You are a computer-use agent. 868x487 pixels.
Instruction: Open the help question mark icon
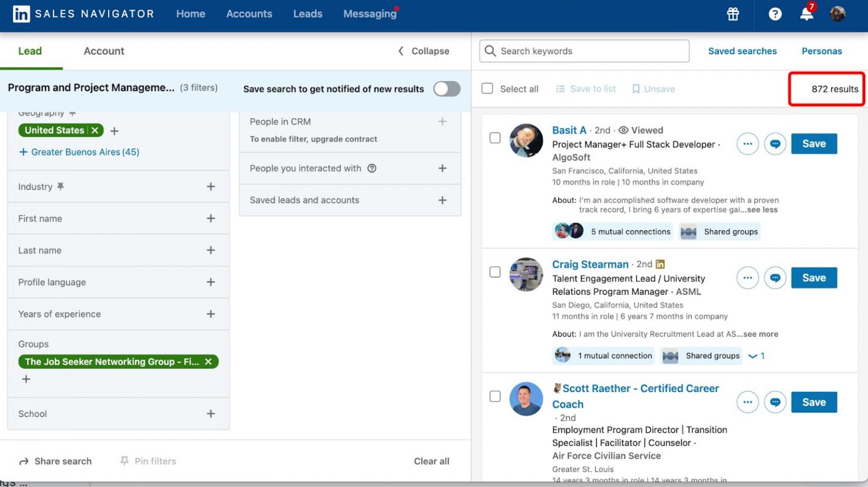point(775,14)
